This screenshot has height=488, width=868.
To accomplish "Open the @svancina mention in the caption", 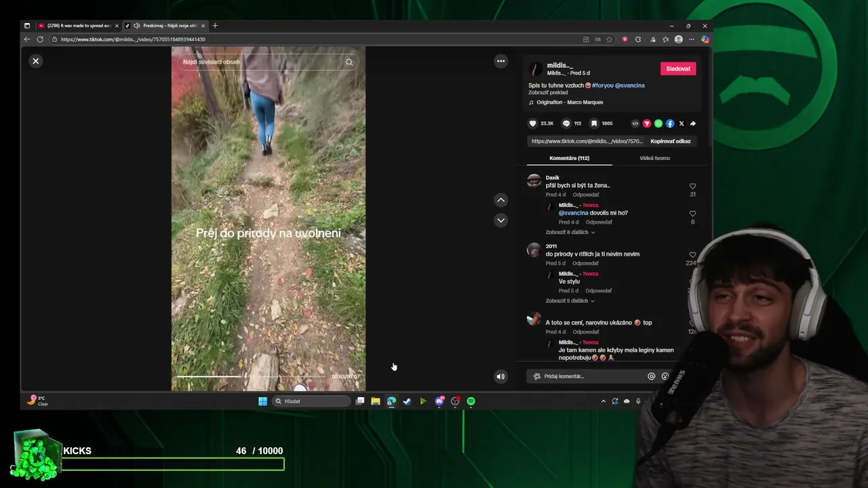I will pos(629,85).
